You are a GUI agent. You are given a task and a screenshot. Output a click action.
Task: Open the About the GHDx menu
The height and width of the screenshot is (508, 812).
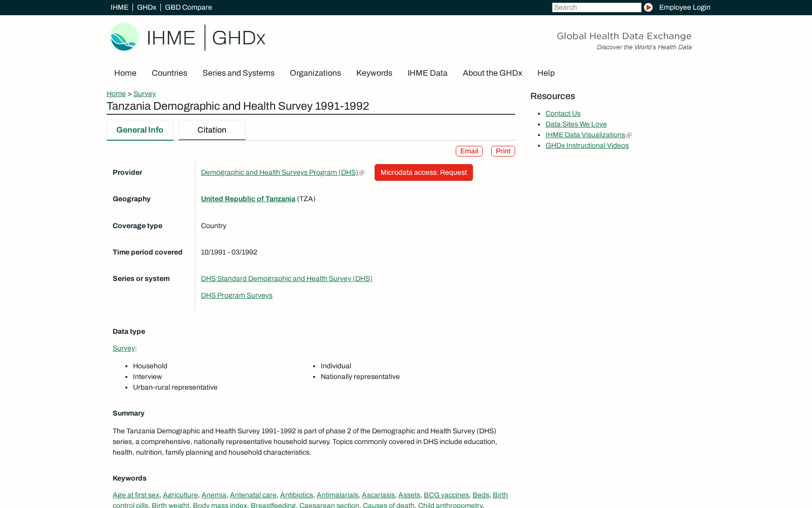pos(492,73)
